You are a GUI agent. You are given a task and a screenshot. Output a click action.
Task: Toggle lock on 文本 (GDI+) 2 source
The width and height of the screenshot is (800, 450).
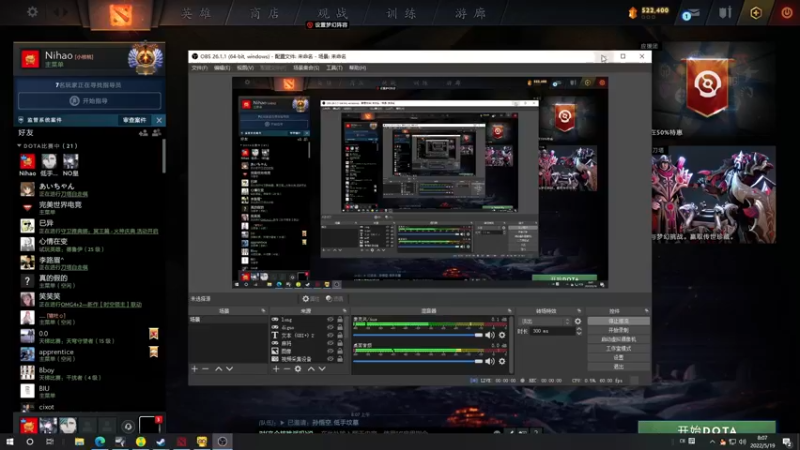click(340, 335)
